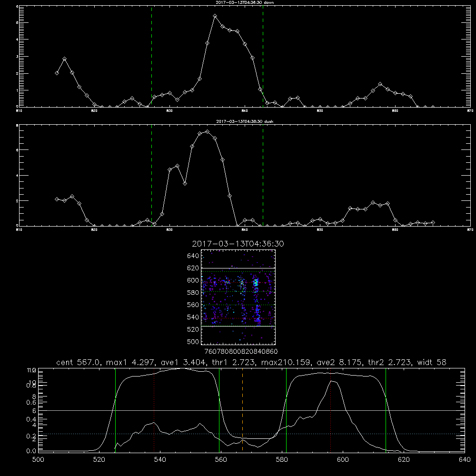The image size is (476, 476).
Task: Click the '760780800820840860' x-axis label under spectrogram
Action: (x=241, y=352)
